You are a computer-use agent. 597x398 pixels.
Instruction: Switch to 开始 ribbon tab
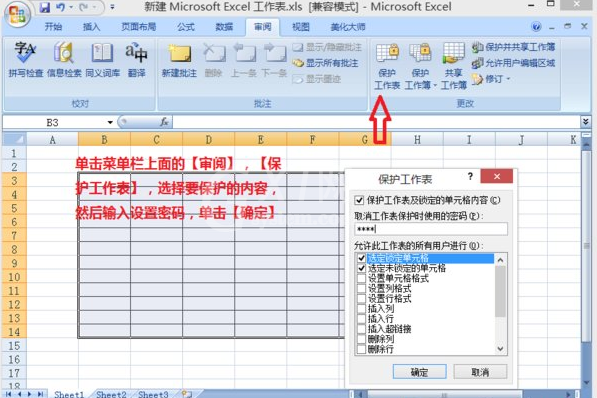pos(53,27)
